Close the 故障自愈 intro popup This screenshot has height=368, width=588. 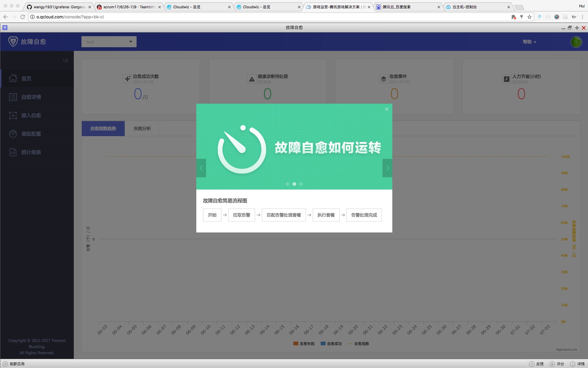386,109
